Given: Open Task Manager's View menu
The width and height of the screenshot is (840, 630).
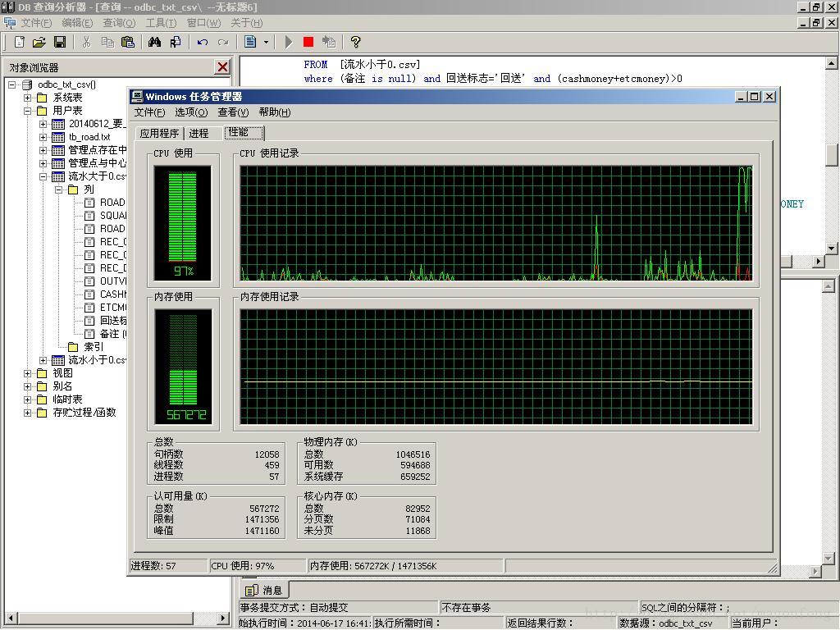Looking at the screenshot, I should tap(233, 112).
